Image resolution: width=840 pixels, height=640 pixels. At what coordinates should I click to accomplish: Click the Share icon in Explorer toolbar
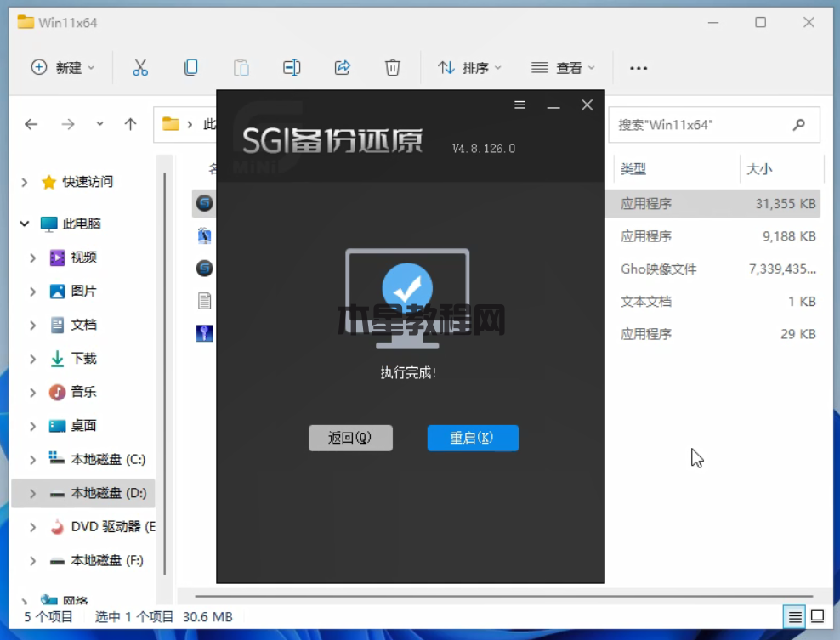343,68
